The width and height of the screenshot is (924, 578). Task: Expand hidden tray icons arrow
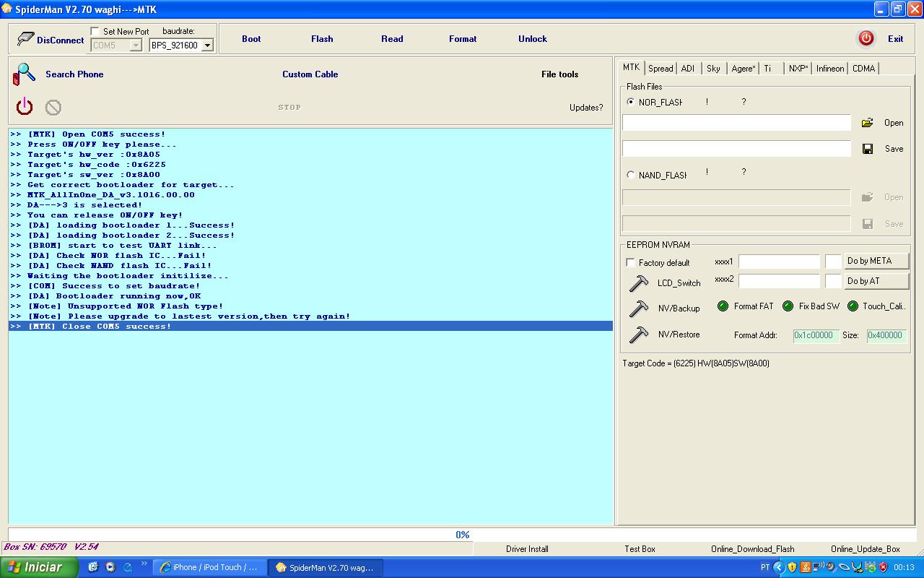[x=779, y=567]
